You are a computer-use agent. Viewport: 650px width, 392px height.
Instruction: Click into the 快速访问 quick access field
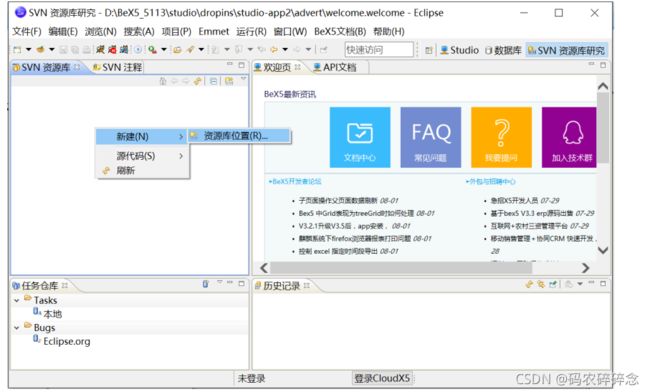coord(379,50)
